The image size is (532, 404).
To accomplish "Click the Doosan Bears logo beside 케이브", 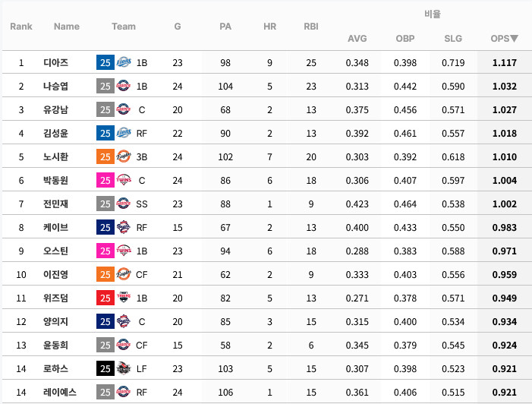I will (124, 227).
